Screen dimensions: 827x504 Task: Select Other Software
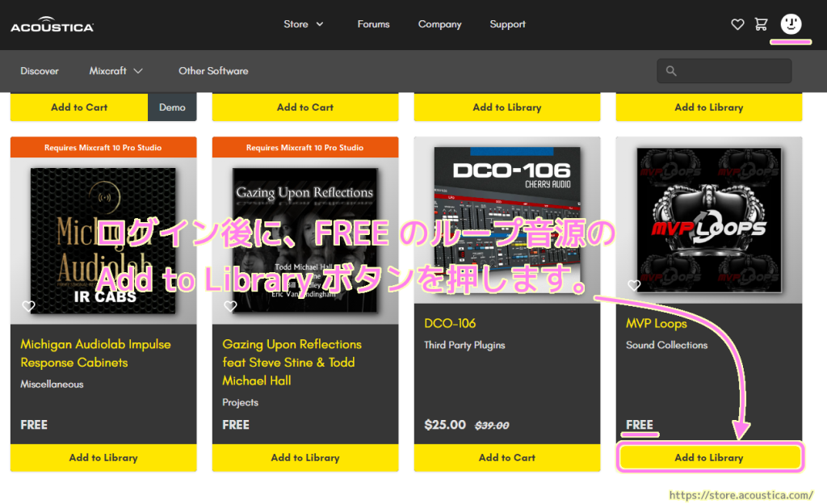point(212,70)
